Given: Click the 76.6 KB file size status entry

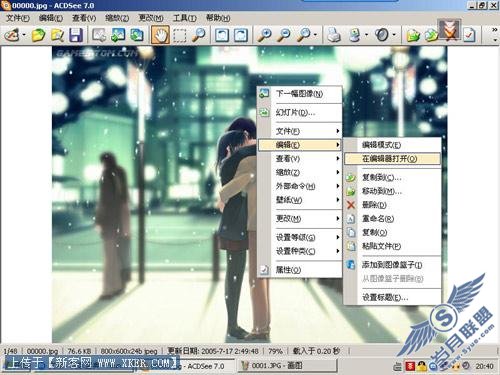Looking at the screenshot, I should click(79, 351).
